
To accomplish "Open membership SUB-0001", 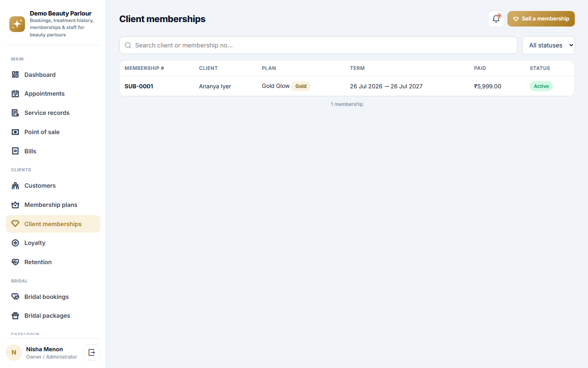I will (139, 86).
